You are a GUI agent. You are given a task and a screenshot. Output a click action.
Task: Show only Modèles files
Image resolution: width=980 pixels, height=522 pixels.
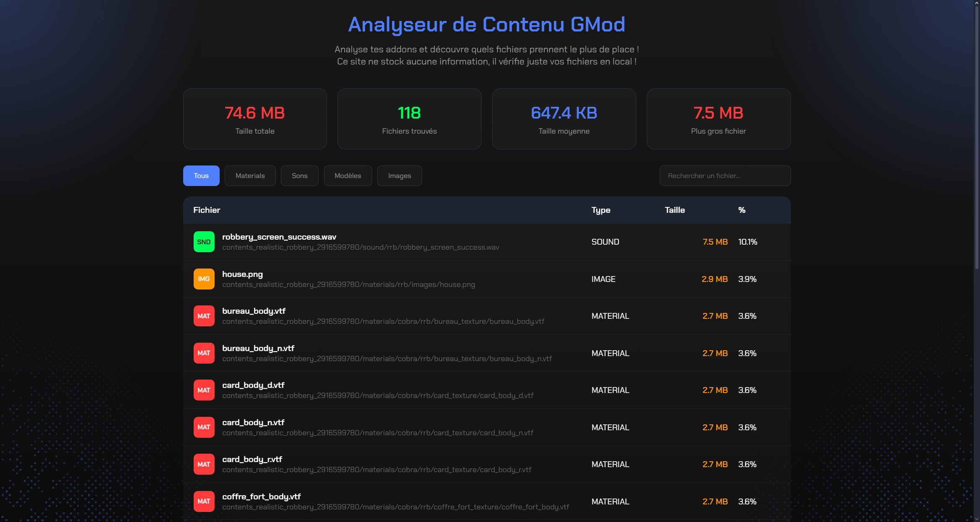coord(348,176)
